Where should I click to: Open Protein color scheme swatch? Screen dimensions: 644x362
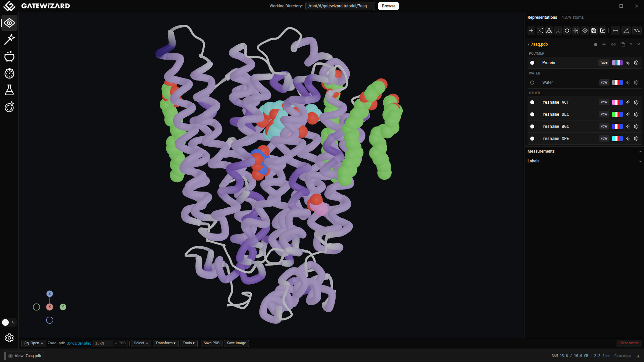(x=617, y=63)
